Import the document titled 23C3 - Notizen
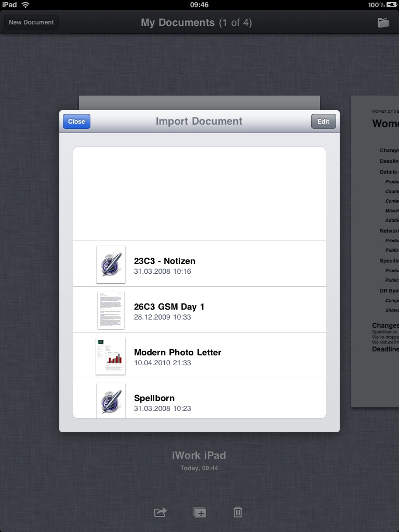Image resolution: width=399 pixels, height=532 pixels. coord(164,261)
